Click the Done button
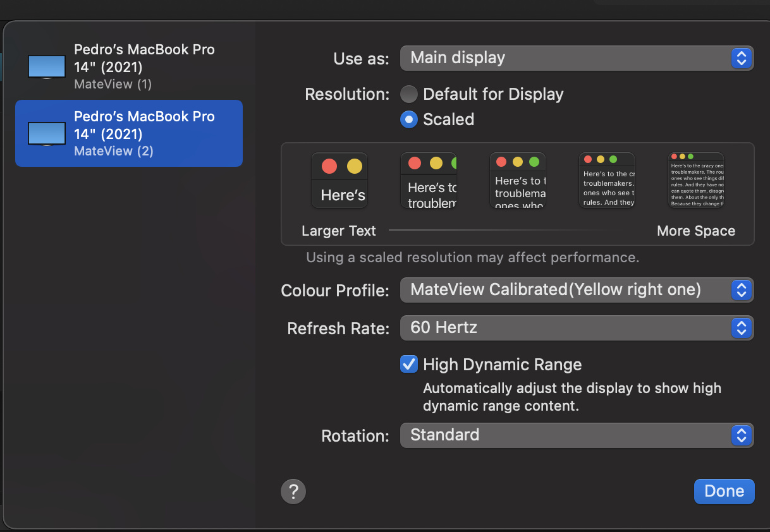 [724, 491]
